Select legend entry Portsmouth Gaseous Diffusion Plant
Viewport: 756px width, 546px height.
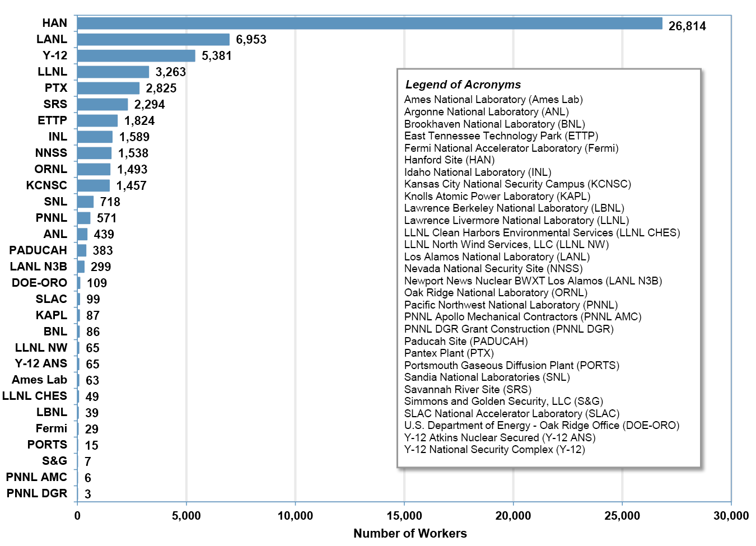(x=512, y=366)
